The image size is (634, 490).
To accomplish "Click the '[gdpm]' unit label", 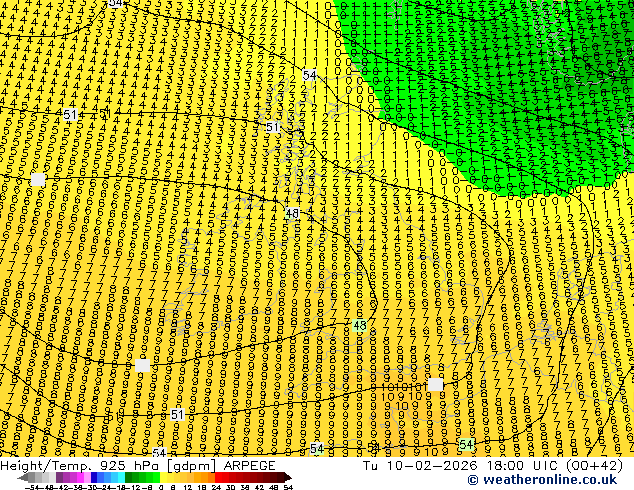I will 193,466.
